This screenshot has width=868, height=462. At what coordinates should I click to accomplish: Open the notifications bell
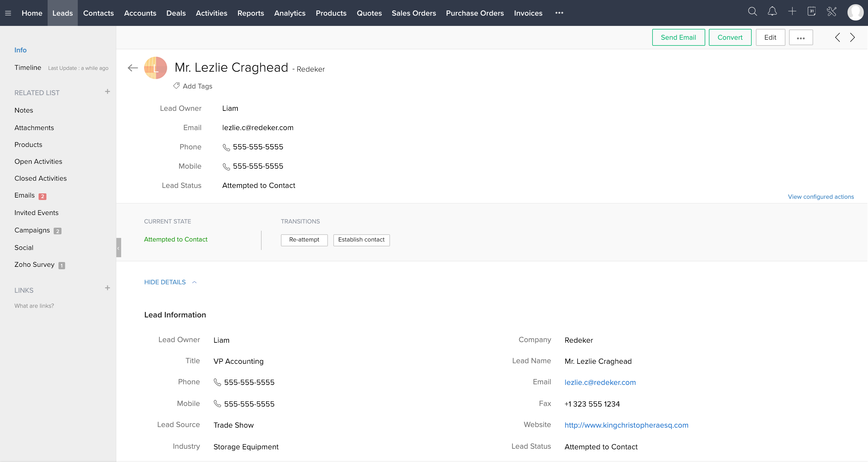[772, 12]
